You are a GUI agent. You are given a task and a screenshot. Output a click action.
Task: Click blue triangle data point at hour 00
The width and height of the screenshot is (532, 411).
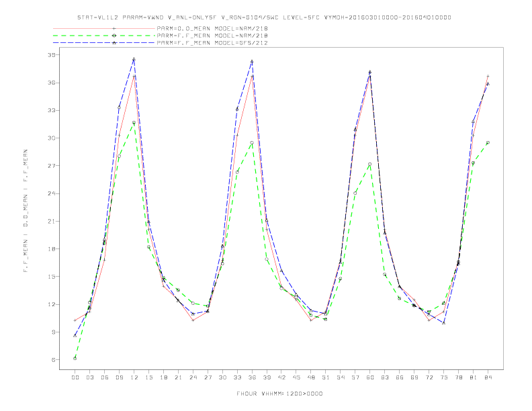click(75, 335)
